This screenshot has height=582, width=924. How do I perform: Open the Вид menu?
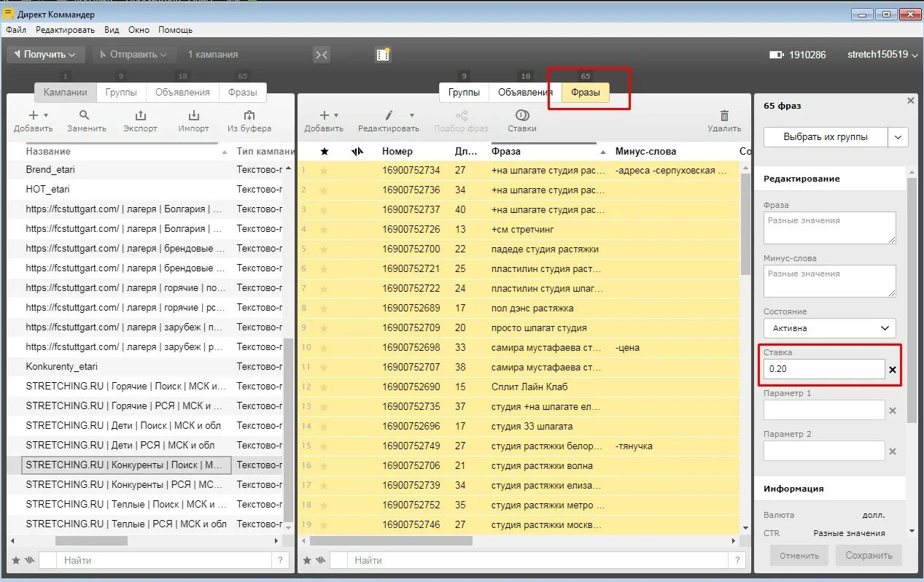tap(112, 30)
